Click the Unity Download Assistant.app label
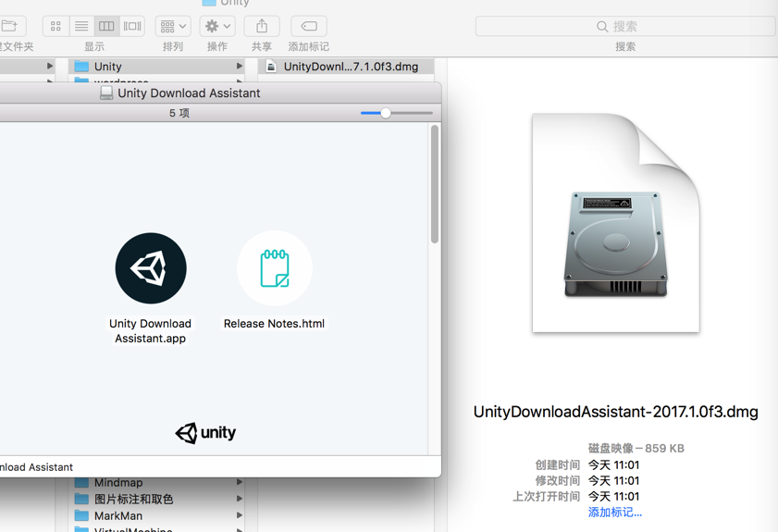This screenshot has width=778, height=532. pyautogui.click(x=151, y=331)
